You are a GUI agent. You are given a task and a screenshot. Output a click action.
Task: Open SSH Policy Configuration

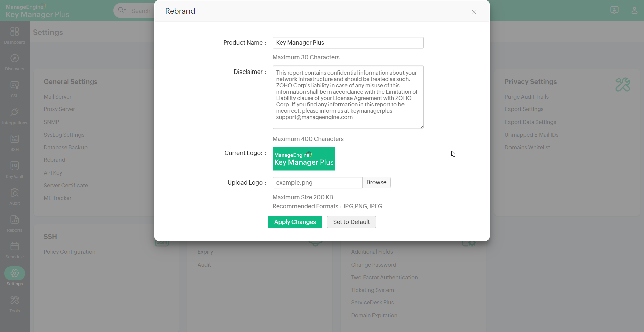pos(69,252)
